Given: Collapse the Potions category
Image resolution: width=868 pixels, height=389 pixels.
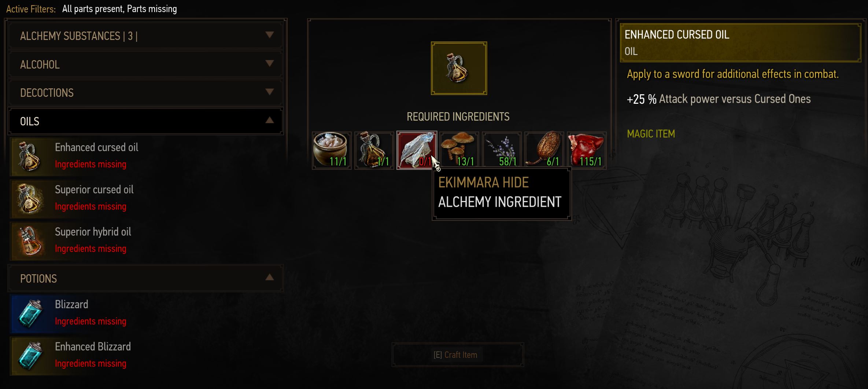Looking at the screenshot, I should pos(270,278).
